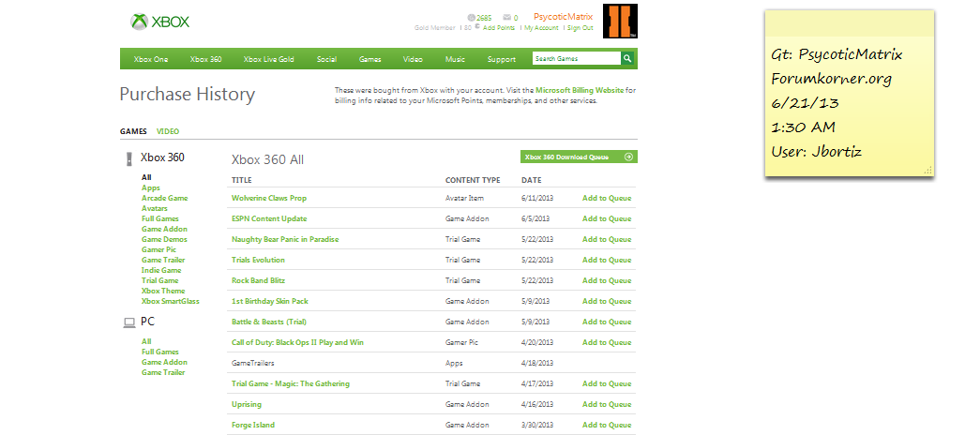Open the Xbox Live Gold menu

[268, 59]
